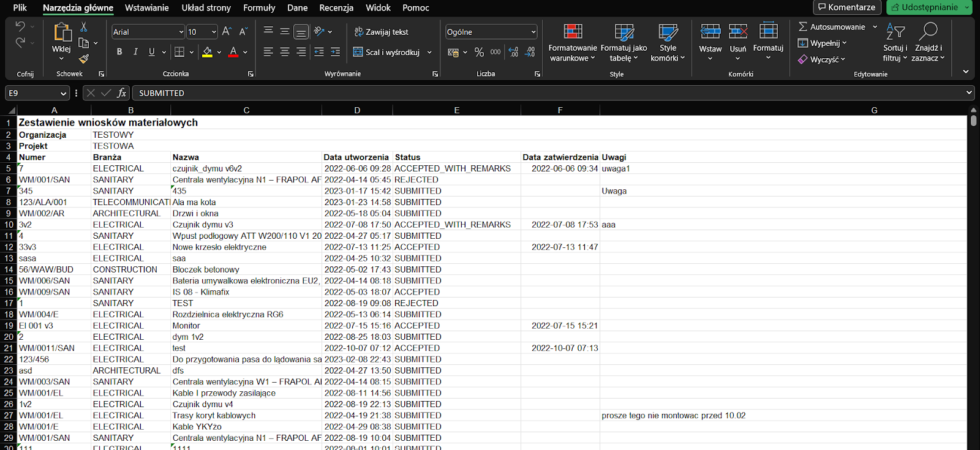Toggle italic formatting
980x450 pixels.
pyautogui.click(x=135, y=52)
